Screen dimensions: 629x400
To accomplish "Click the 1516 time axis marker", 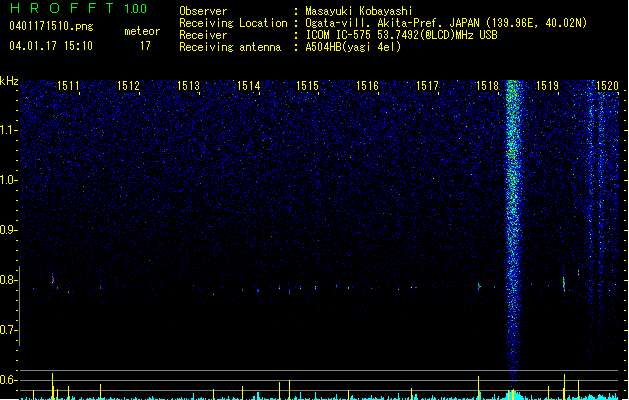I will click(367, 86).
